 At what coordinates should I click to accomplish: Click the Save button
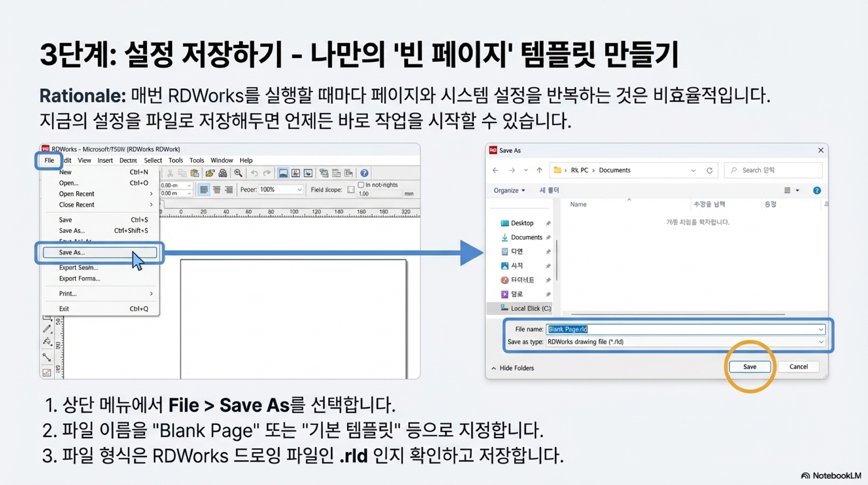[749, 367]
